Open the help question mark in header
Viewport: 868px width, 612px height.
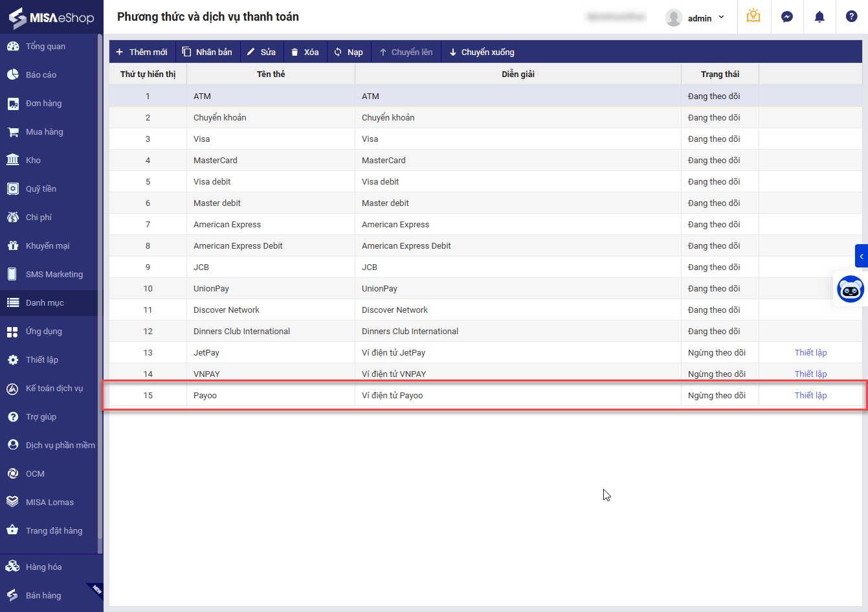(x=852, y=17)
